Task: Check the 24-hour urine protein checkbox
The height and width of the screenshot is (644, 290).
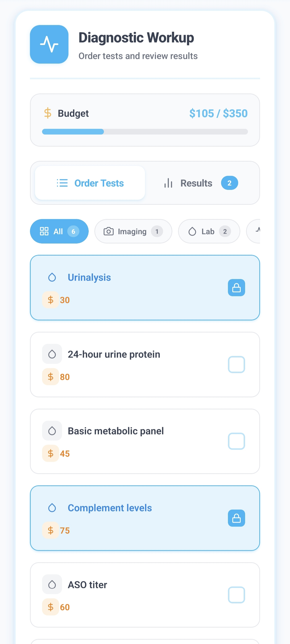Action: point(236,365)
